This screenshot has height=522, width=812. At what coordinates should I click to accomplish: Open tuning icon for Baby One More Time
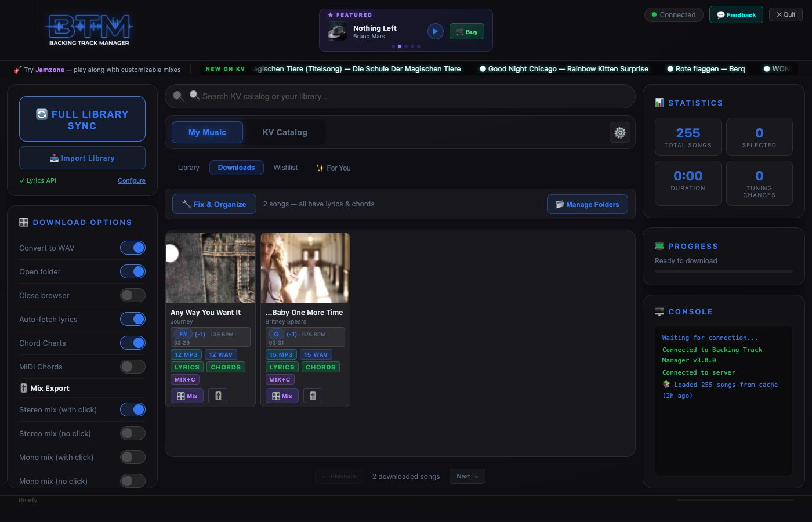(x=313, y=396)
